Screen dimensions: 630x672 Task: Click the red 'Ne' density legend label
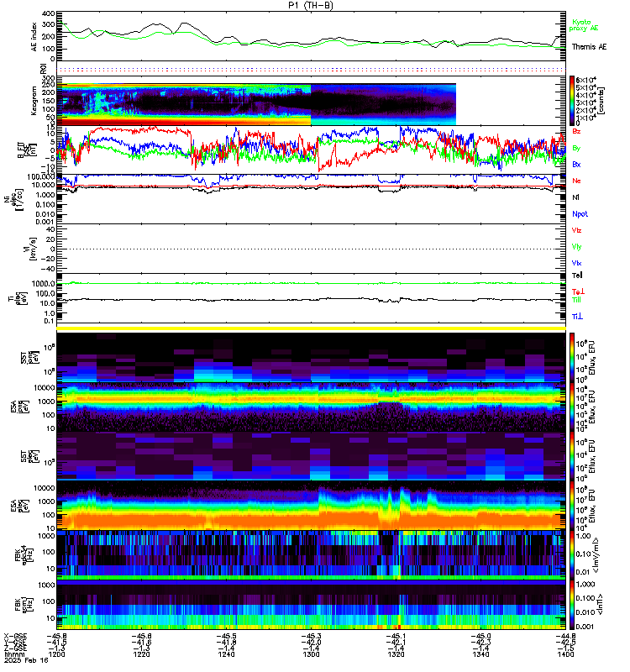[x=576, y=181]
